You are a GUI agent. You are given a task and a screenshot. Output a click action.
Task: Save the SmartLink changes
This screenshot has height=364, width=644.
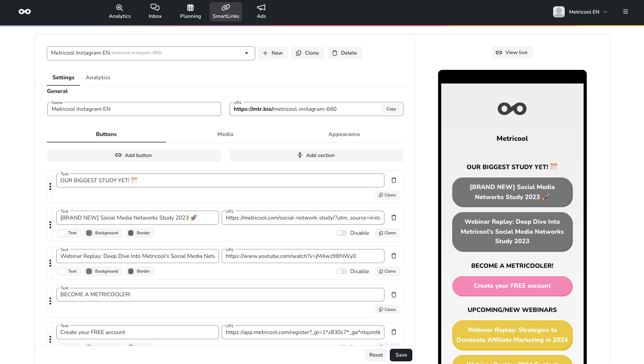[x=400, y=355]
